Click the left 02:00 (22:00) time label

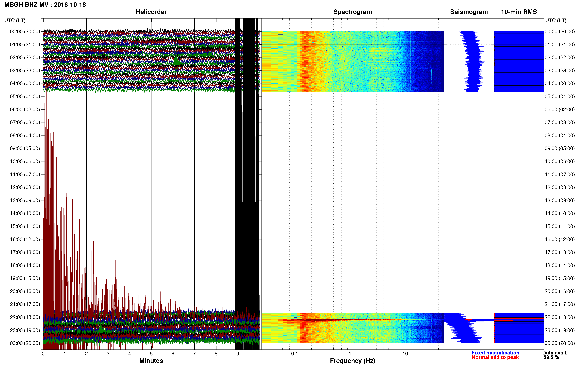tap(25, 57)
